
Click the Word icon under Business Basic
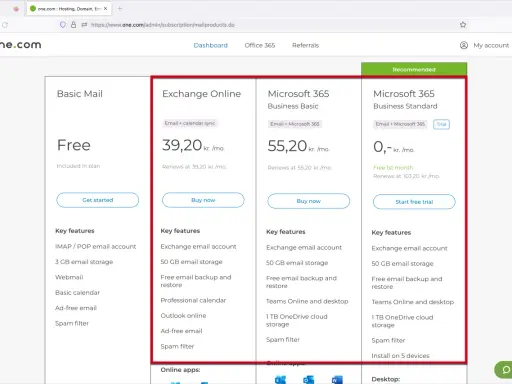[337, 380]
